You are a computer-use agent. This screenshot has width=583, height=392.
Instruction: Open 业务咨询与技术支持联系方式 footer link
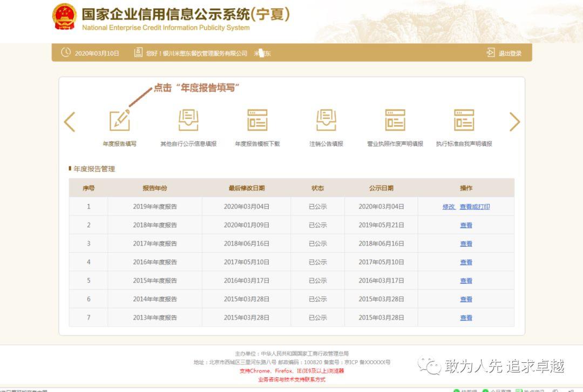[x=291, y=380]
